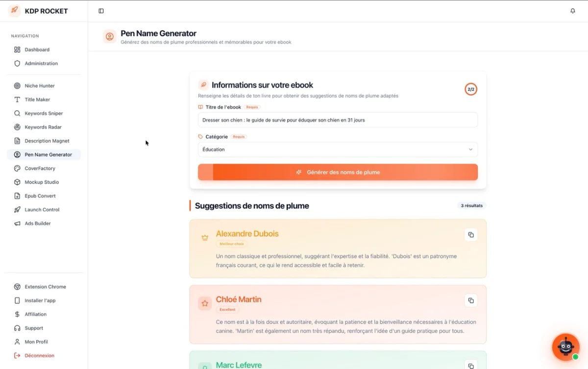Toggle the sidebar collapse icon
Viewport: 588px width, 369px height.
point(101,11)
